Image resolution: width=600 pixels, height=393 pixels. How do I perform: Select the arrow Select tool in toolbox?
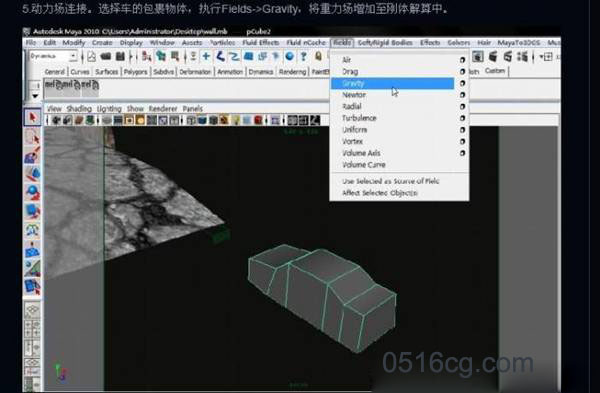coord(33,117)
